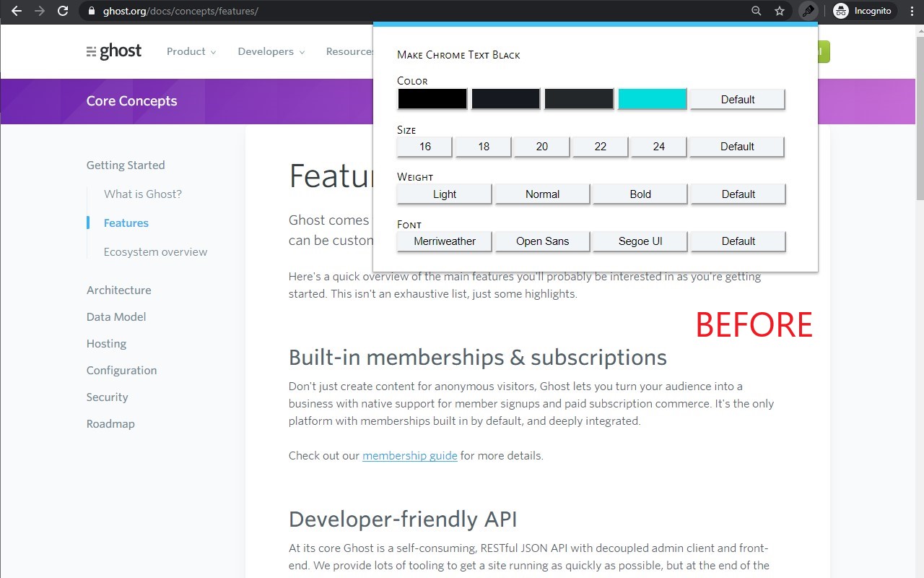This screenshot has height=578, width=924.
Task: Pick the pure black color swatch
Action: coord(432,99)
